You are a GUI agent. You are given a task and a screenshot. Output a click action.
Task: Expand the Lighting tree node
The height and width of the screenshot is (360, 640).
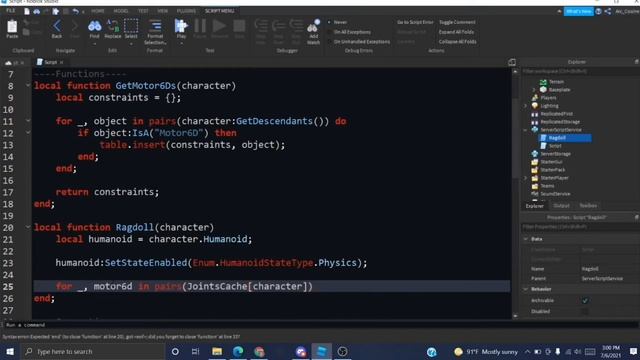(526, 106)
